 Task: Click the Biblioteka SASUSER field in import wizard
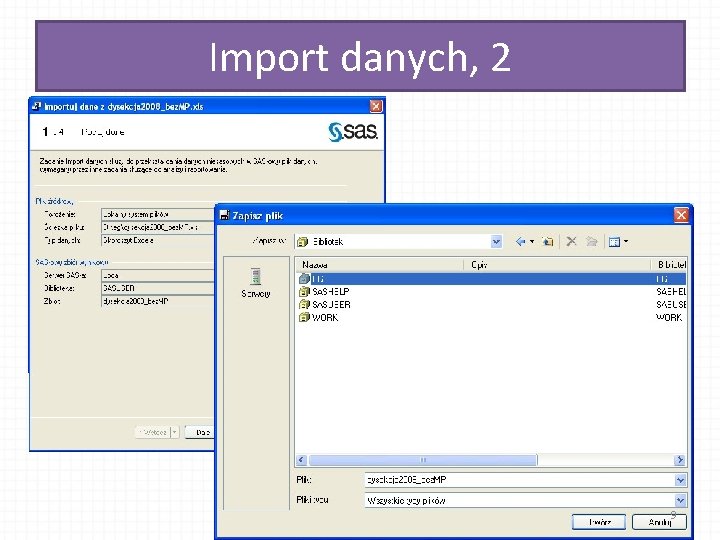pos(158,288)
